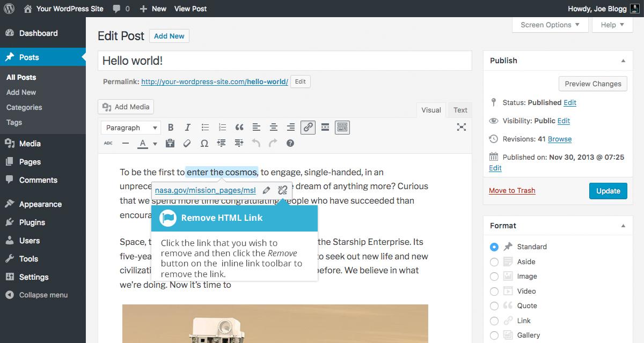Viewport: 644px width, 343px height.
Task: Select the Standard post format
Action: (x=494, y=247)
